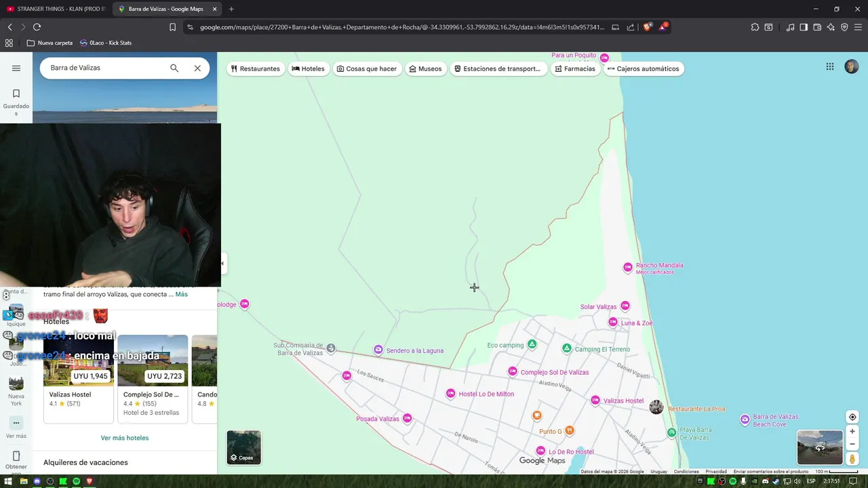Select the Luna & Zoe pin

tap(613, 323)
